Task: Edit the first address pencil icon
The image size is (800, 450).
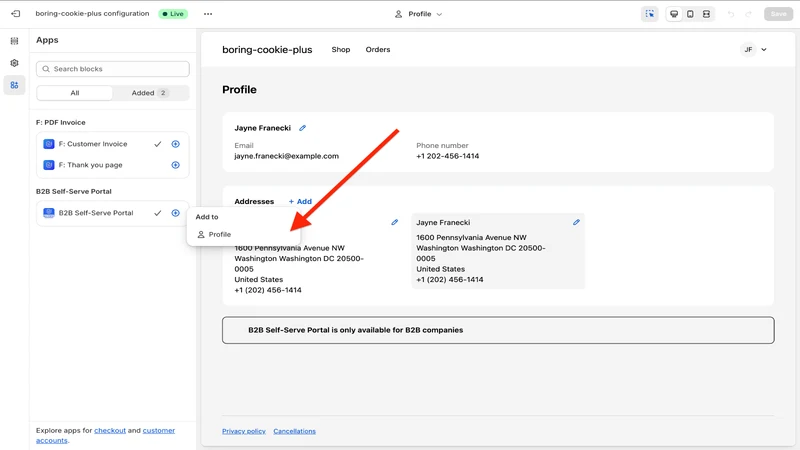Action: pos(394,222)
